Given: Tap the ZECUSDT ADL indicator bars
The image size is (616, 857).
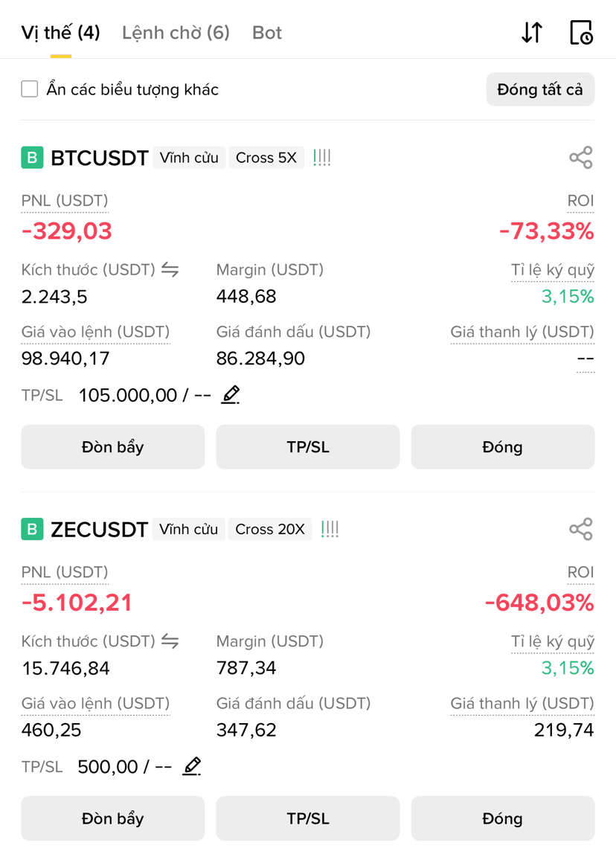Looking at the screenshot, I should (330, 530).
